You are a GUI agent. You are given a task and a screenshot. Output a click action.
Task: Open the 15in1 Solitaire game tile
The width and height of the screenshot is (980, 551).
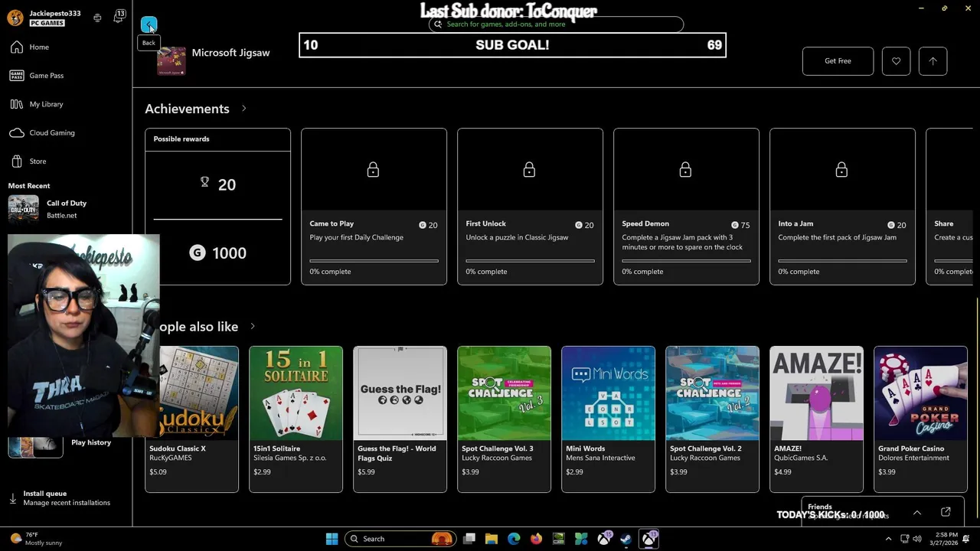tap(296, 419)
